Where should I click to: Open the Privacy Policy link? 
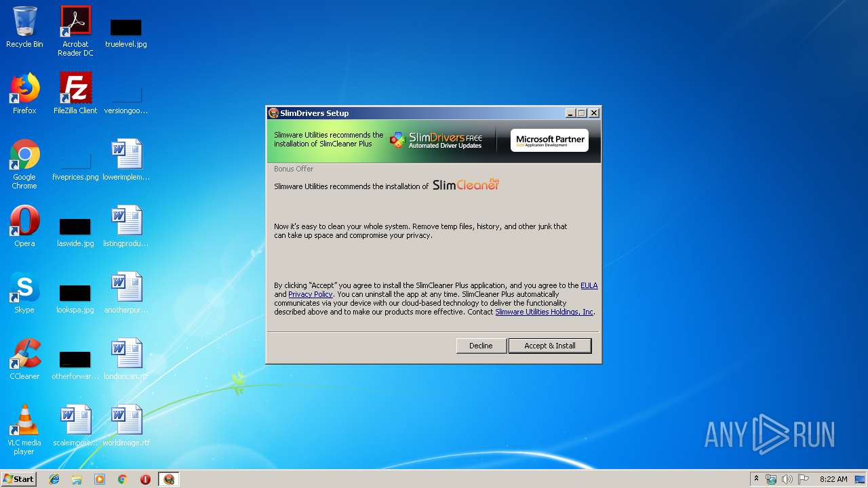click(311, 294)
